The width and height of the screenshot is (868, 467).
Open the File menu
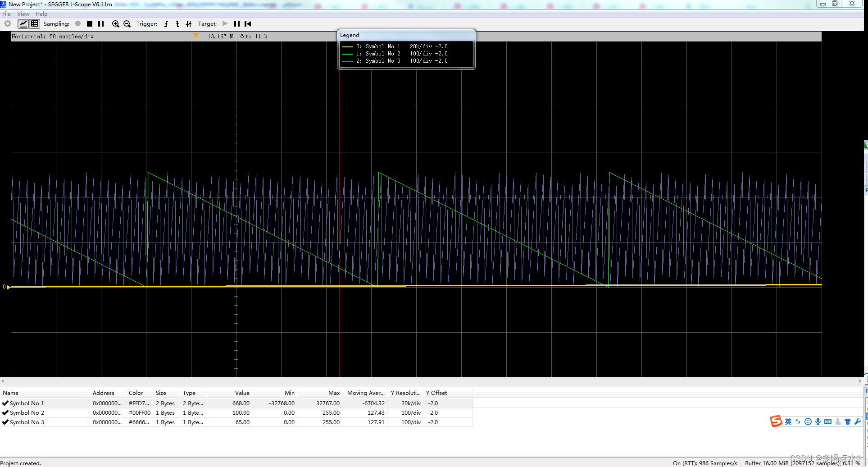pos(6,14)
